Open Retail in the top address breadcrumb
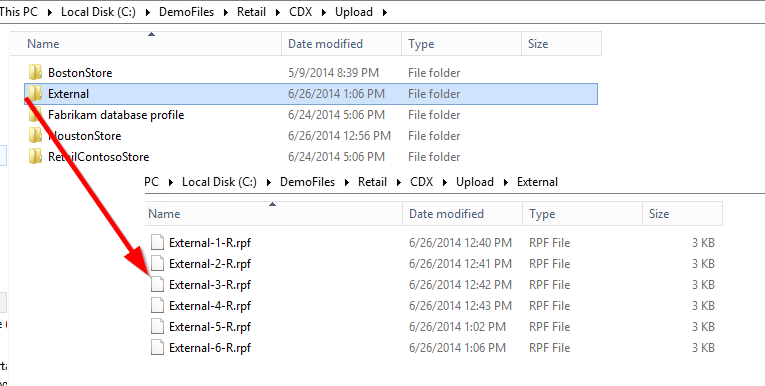This screenshot has height=386, width=765. click(x=251, y=12)
